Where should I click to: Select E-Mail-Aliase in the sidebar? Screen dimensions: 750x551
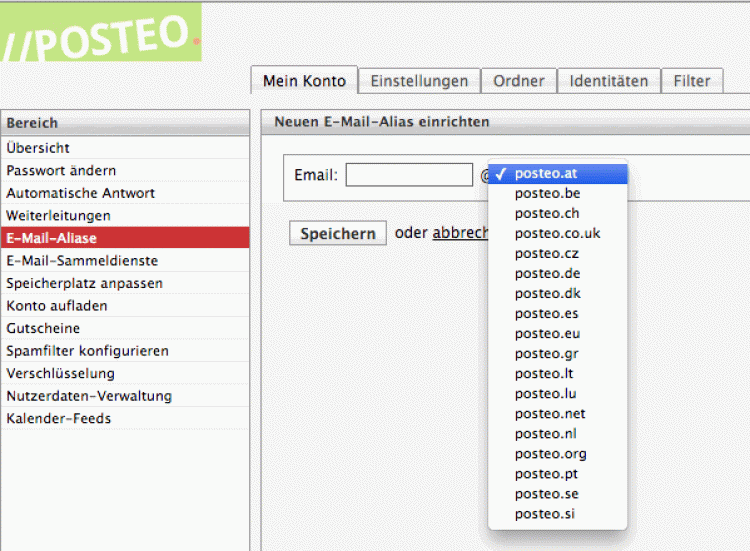(125, 238)
